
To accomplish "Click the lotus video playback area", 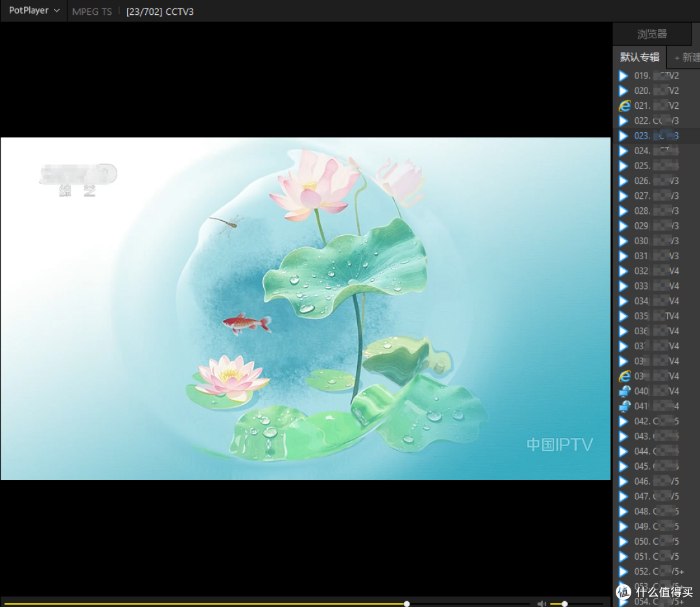I will point(305,308).
